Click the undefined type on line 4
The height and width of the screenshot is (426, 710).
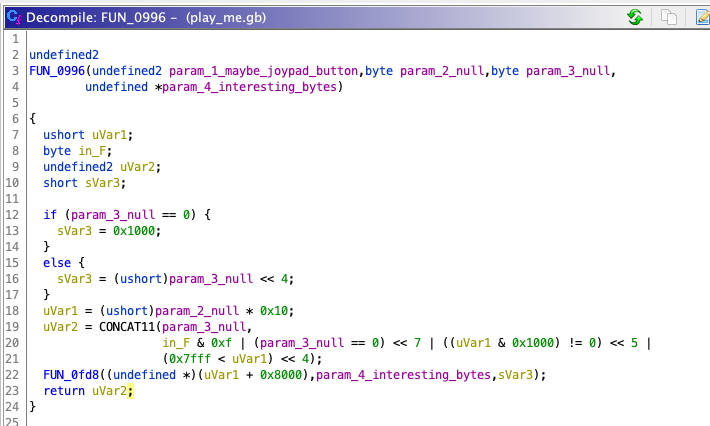tap(116, 87)
